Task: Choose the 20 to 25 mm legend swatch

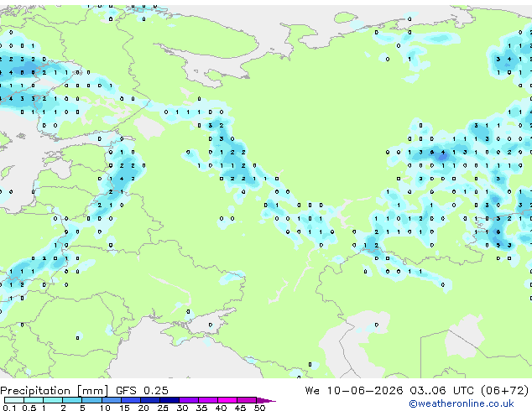Action: pyautogui.click(x=150, y=400)
